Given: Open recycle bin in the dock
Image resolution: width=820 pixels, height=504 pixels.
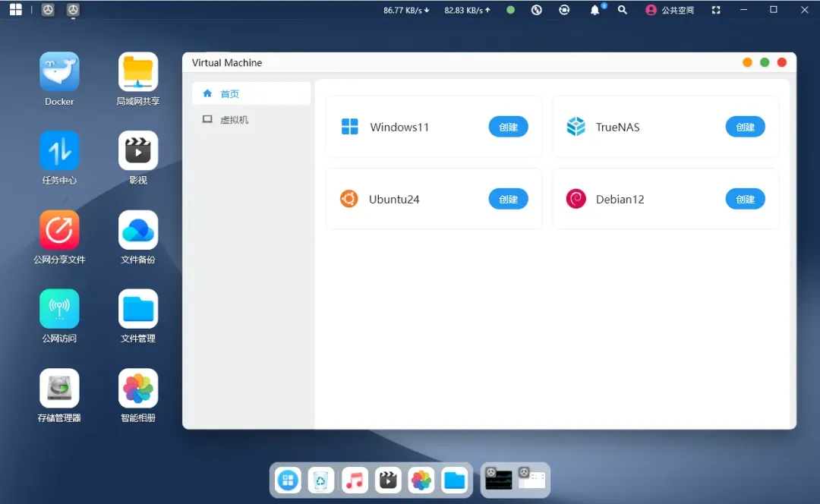Looking at the screenshot, I should (x=321, y=480).
